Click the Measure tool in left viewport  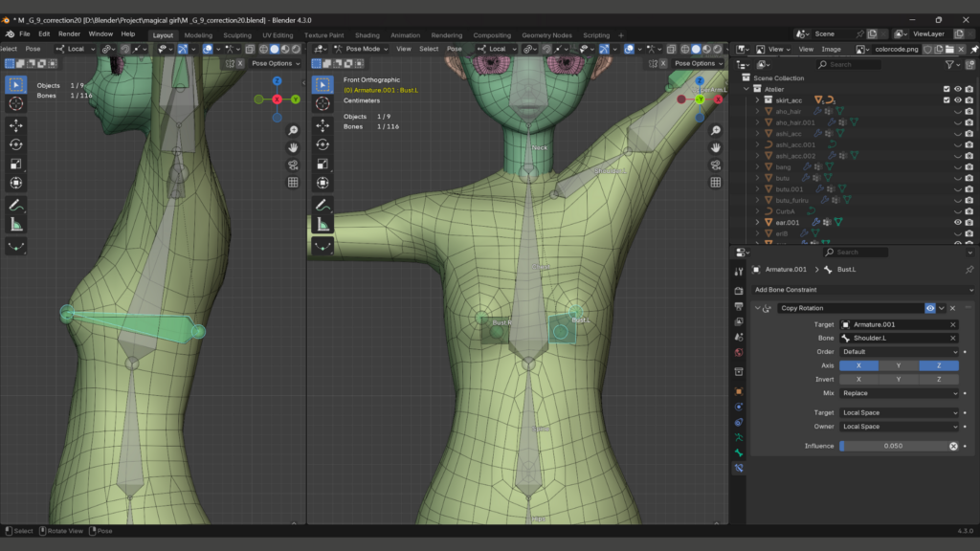16,225
